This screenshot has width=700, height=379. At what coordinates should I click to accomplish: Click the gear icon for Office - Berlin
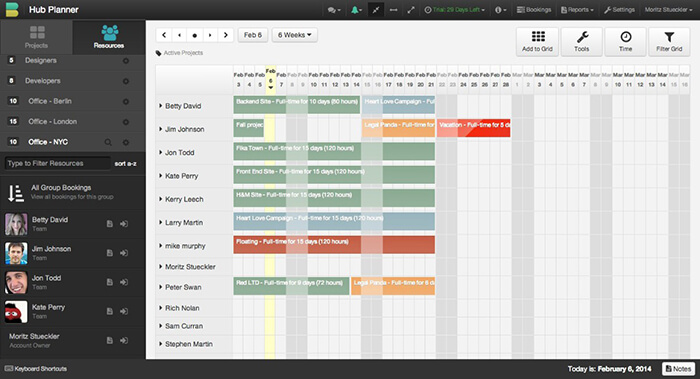[126, 102]
